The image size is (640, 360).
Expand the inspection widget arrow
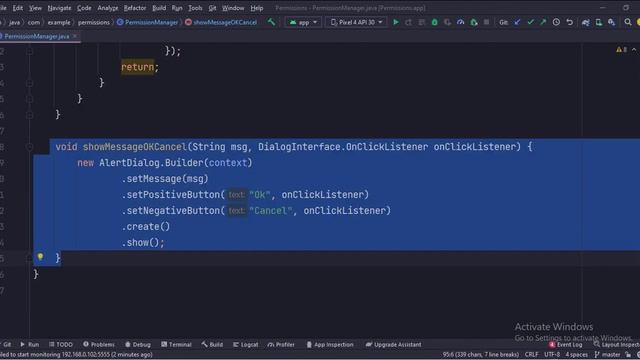coord(634,50)
